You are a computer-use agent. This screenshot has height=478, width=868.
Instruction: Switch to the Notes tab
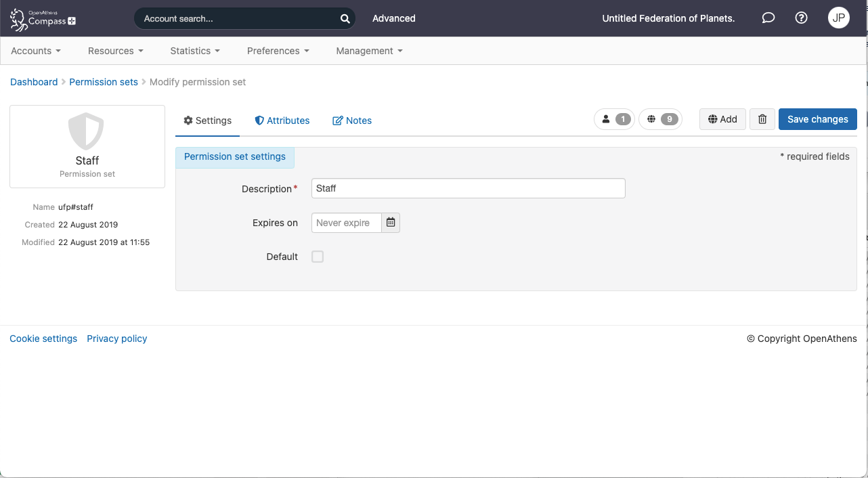point(352,121)
